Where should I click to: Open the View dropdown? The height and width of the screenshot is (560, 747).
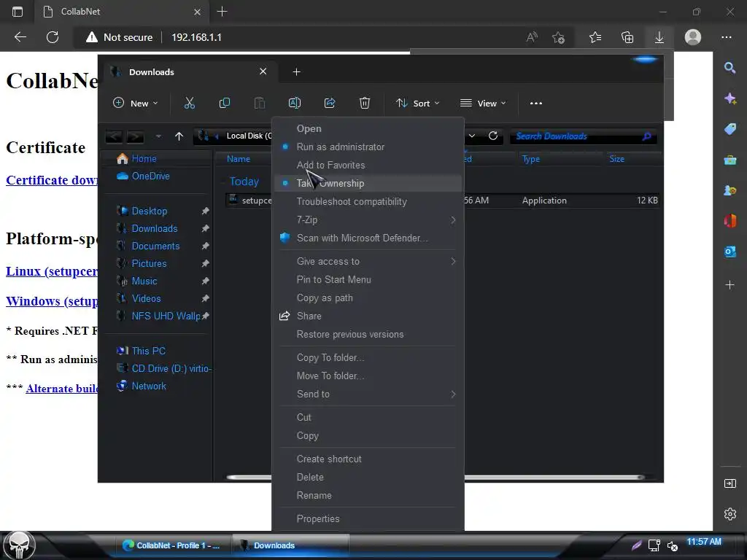coord(483,104)
